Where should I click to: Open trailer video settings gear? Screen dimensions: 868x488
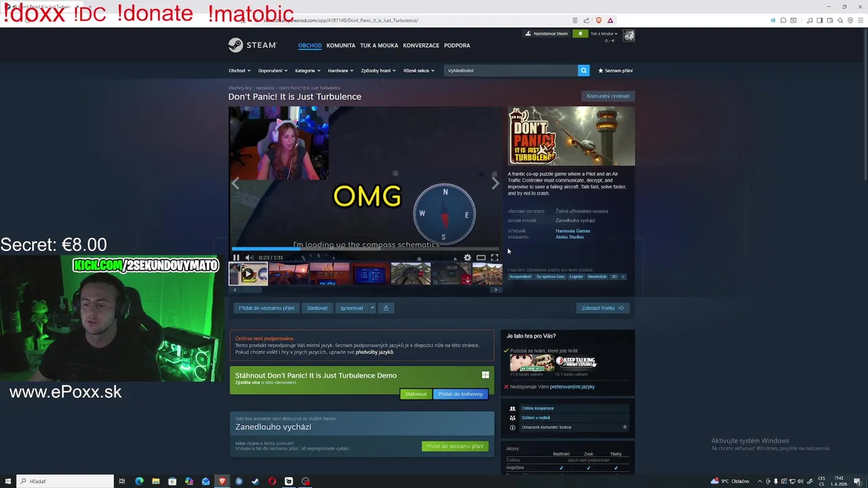click(467, 258)
